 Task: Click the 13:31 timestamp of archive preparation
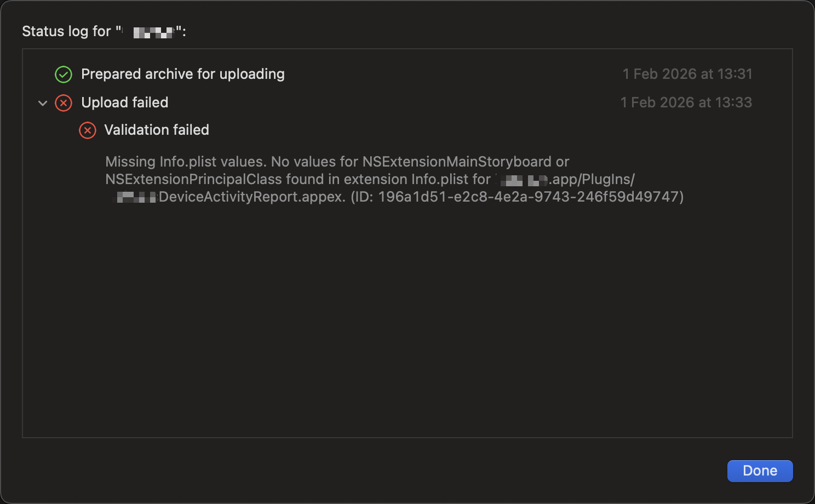point(687,74)
